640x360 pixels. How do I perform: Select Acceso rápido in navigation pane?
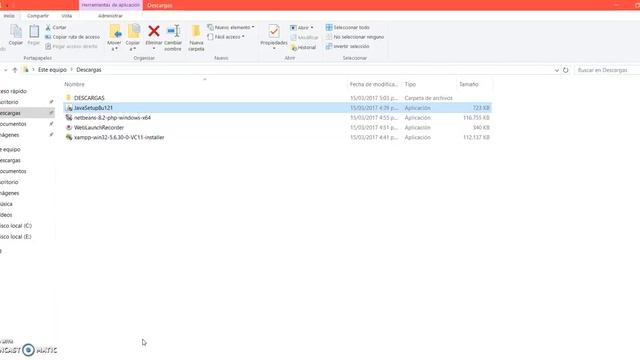click(13, 91)
